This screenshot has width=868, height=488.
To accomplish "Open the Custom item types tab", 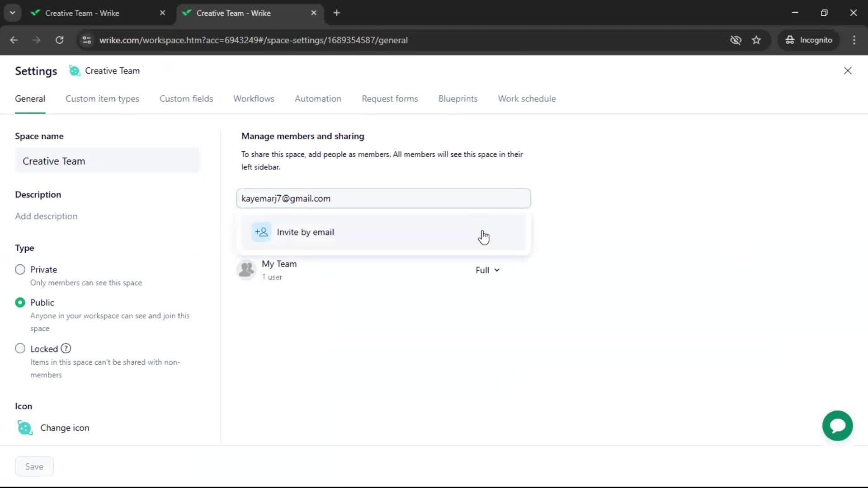I will click(102, 99).
